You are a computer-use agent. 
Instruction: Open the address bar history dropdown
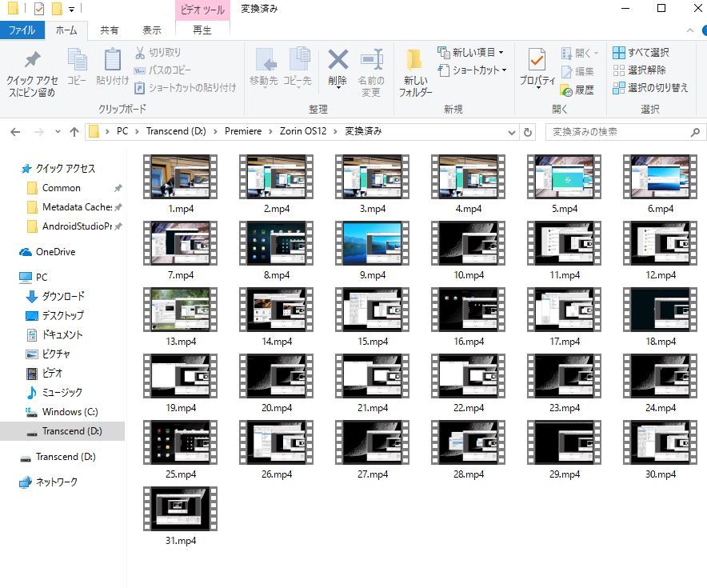[512, 132]
